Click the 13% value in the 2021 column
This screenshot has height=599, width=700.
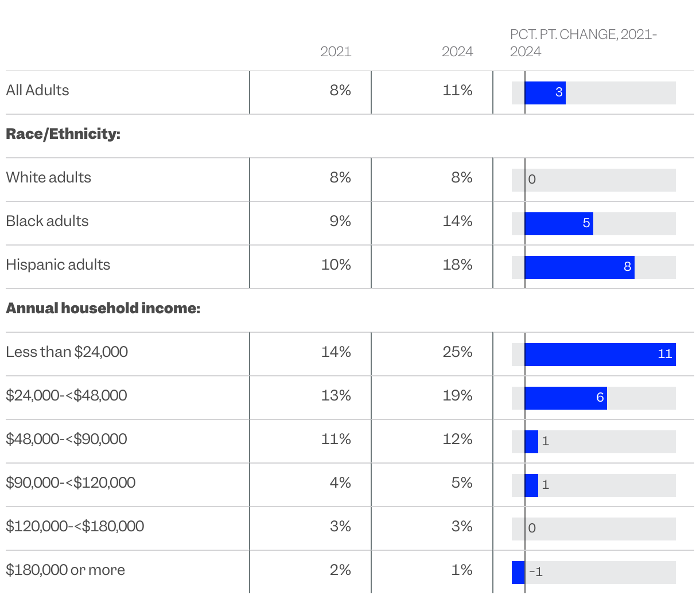click(336, 395)
